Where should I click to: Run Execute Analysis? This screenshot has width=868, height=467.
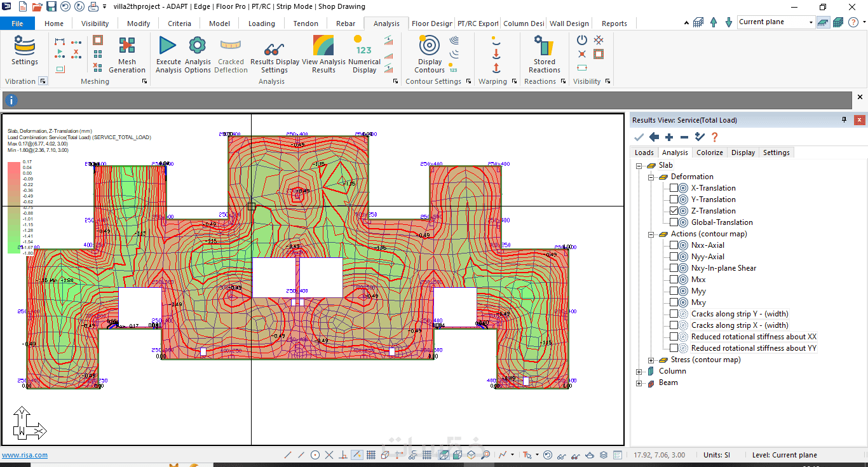168,54
